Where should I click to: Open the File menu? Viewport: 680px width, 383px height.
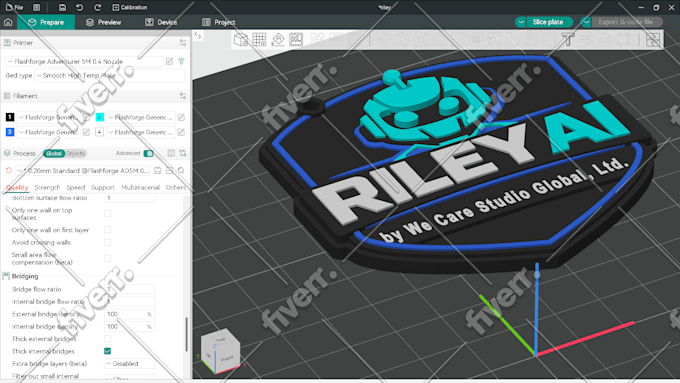[x=14, y=7]
